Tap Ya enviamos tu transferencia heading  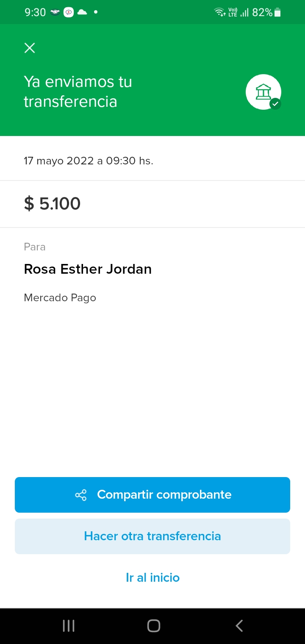78,92
